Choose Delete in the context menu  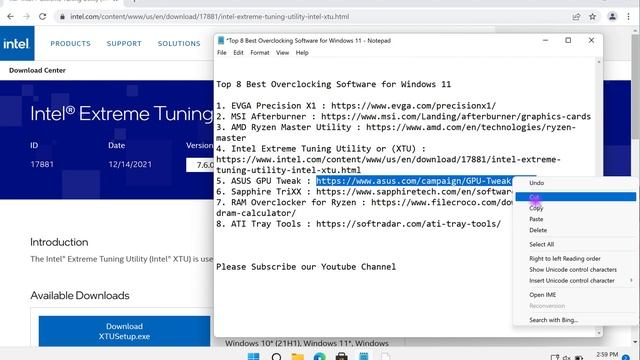[x=576, y=230]
